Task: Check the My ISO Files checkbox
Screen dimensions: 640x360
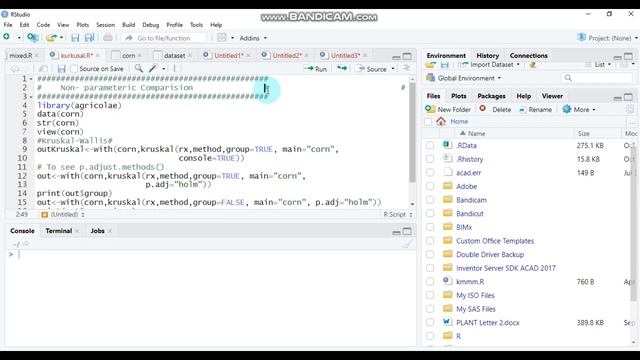Action: click(x=430, y=295)
